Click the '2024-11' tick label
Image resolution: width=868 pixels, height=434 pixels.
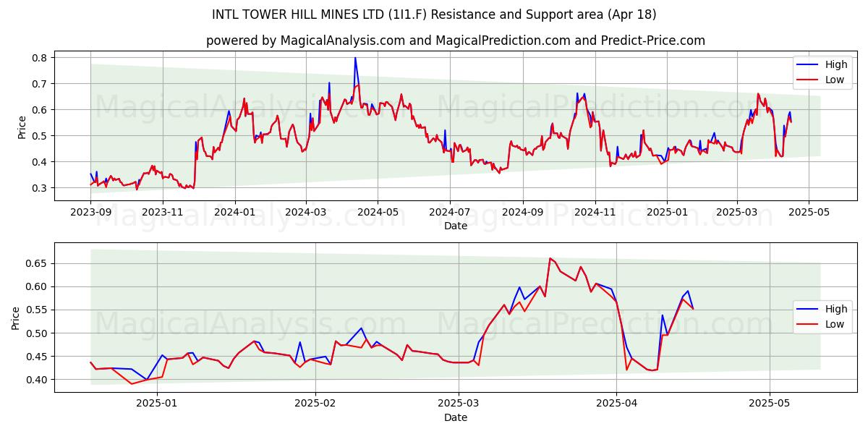click(x=596, y=213)
